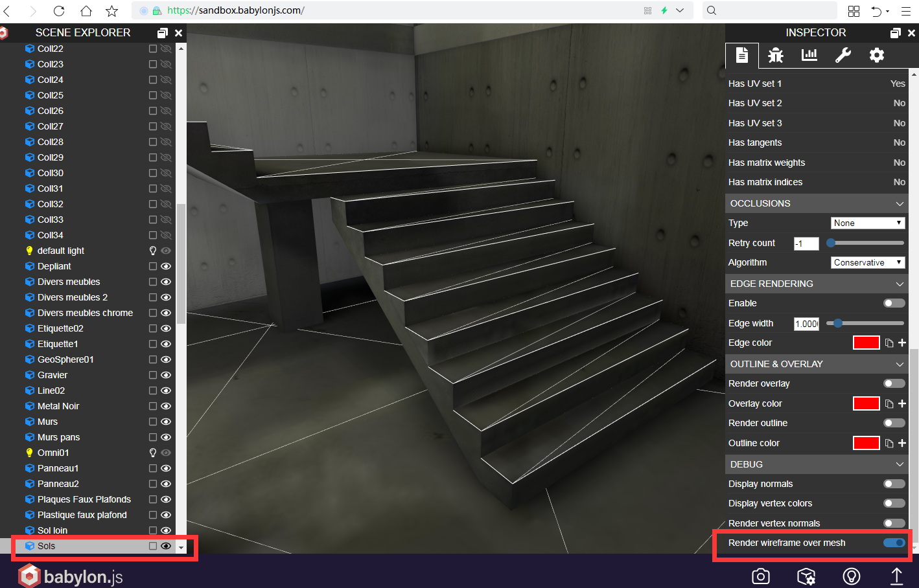Take a screenshot with the camera icon
Screen dimensions: 919x588
coord(760,576)
